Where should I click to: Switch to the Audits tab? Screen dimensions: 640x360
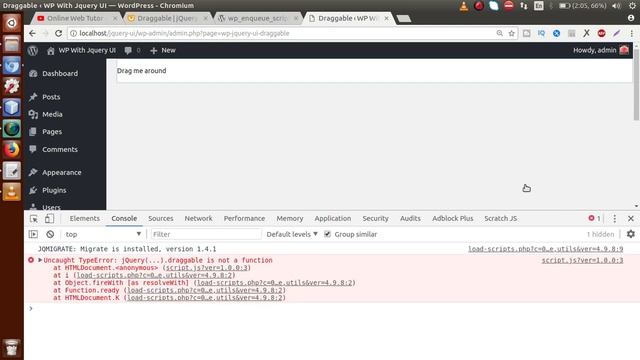coord(410,219)
